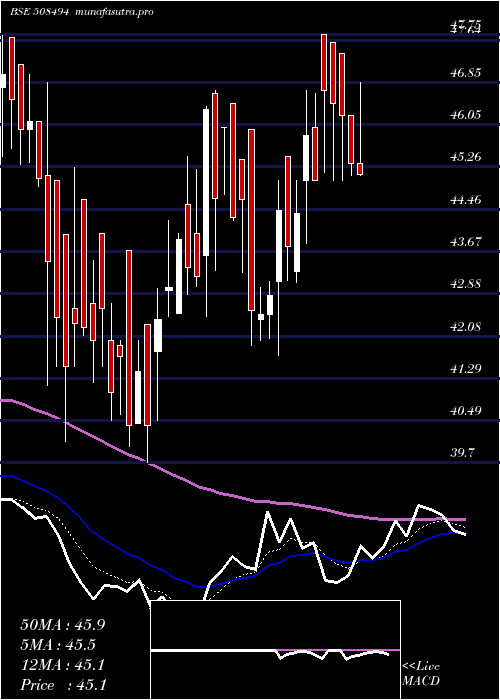
Task: Click the 5MA : 45.5 readout
Action: (58, 645)
